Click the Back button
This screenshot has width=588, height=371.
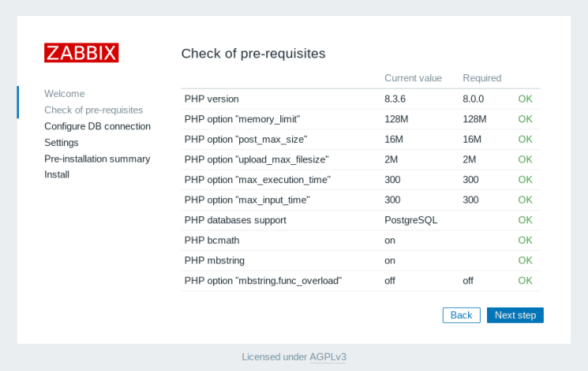(x=461, y=315)
